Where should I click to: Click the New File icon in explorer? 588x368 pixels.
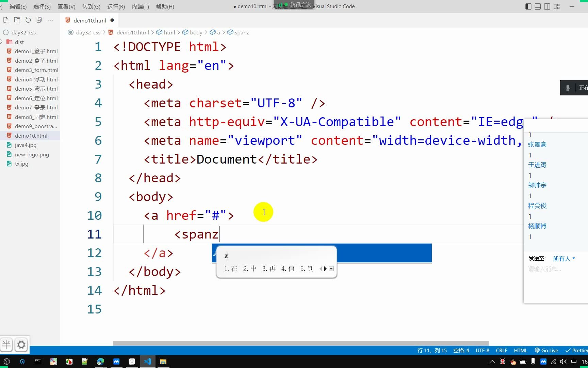pyautogui.click(x=6, y=20)
